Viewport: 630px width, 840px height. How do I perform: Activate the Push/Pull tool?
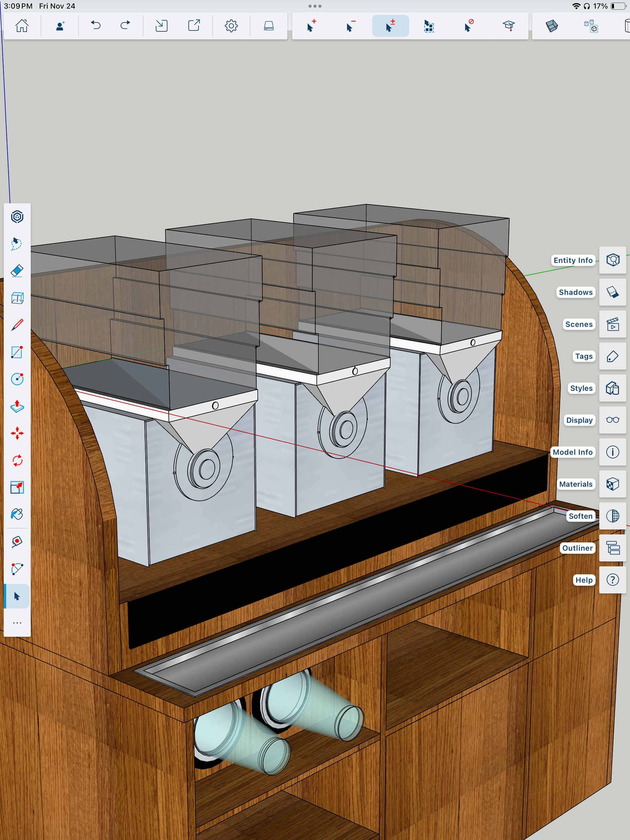17,406
